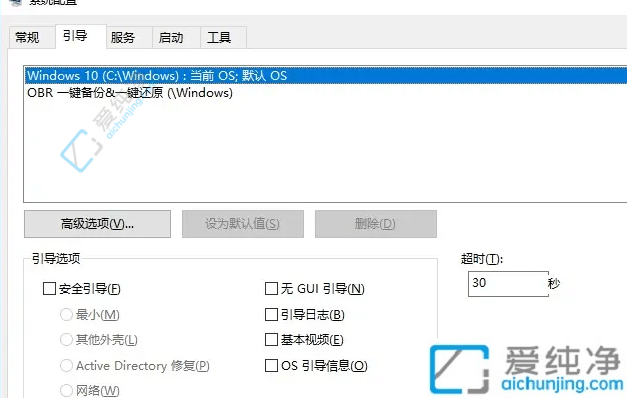The width and height of the screenshot is (627, 398).
Task: Go to the 启动 tab
Action: [x=176, y=38]
